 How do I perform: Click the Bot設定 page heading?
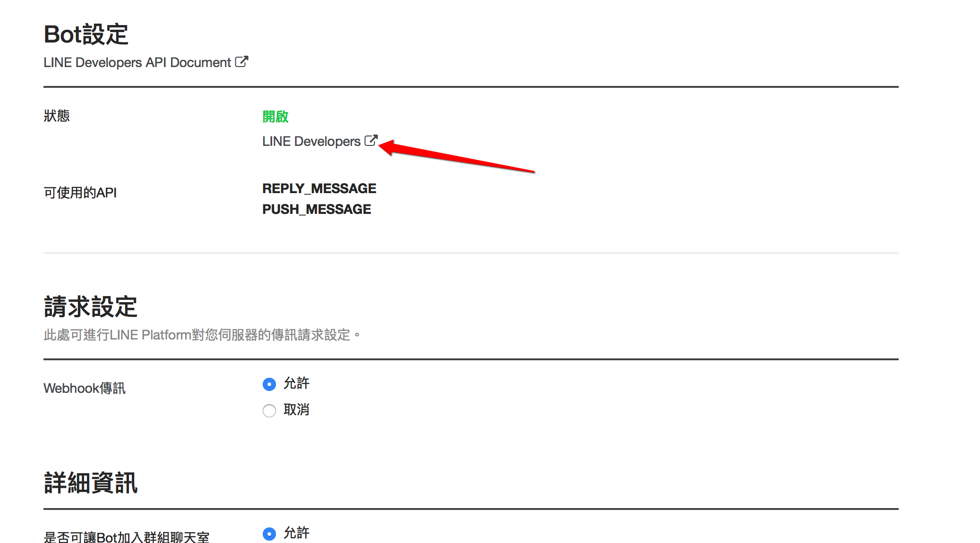86,34
